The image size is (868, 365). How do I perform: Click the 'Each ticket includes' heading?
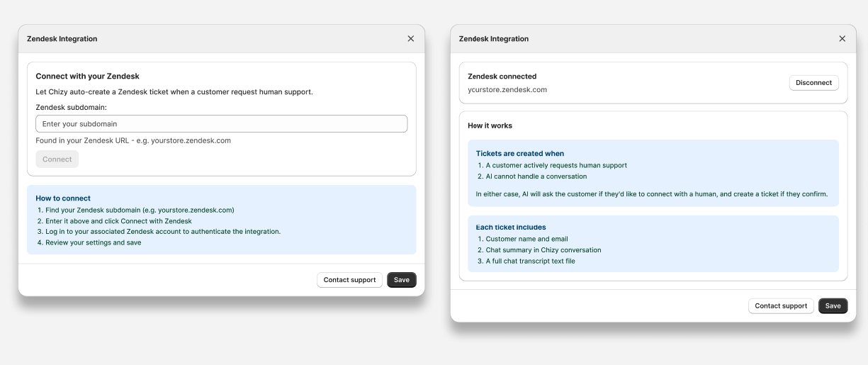[511, 228]
